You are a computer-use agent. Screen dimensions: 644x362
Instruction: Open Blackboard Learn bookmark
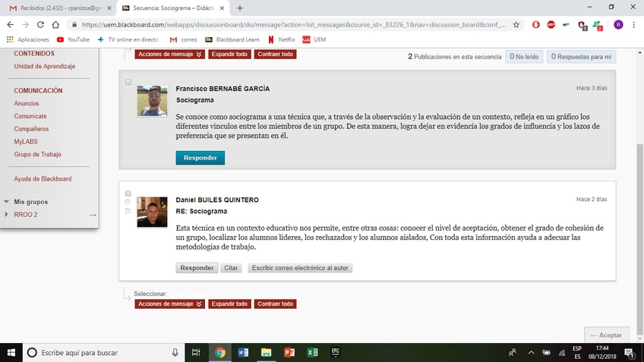point(232,39)
